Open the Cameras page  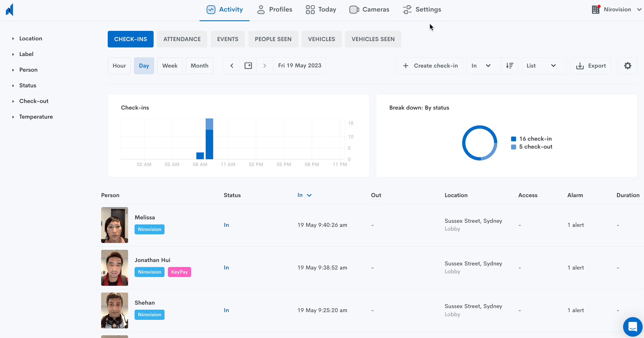pos(369,10)
